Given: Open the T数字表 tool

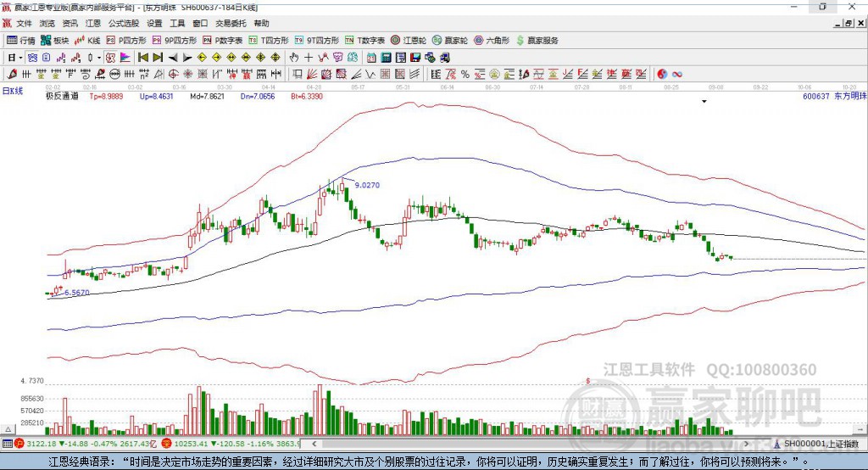Looking at the screenshot, I should point(364,41).
